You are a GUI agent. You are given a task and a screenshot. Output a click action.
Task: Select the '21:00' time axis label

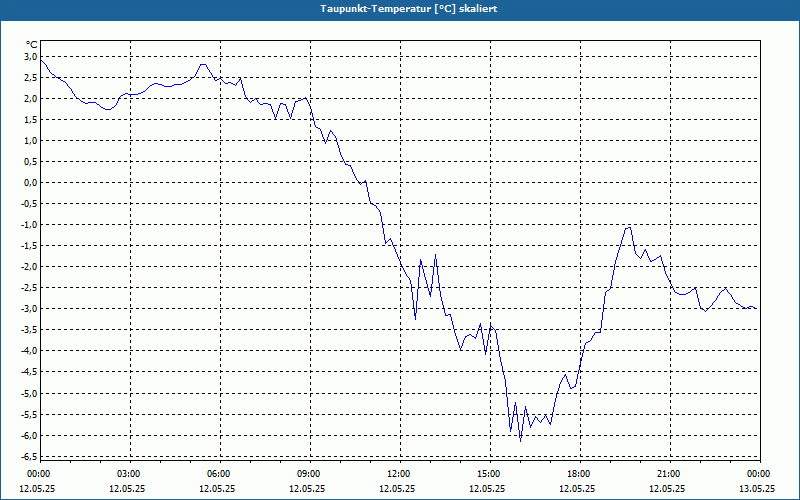coord(668,474)
